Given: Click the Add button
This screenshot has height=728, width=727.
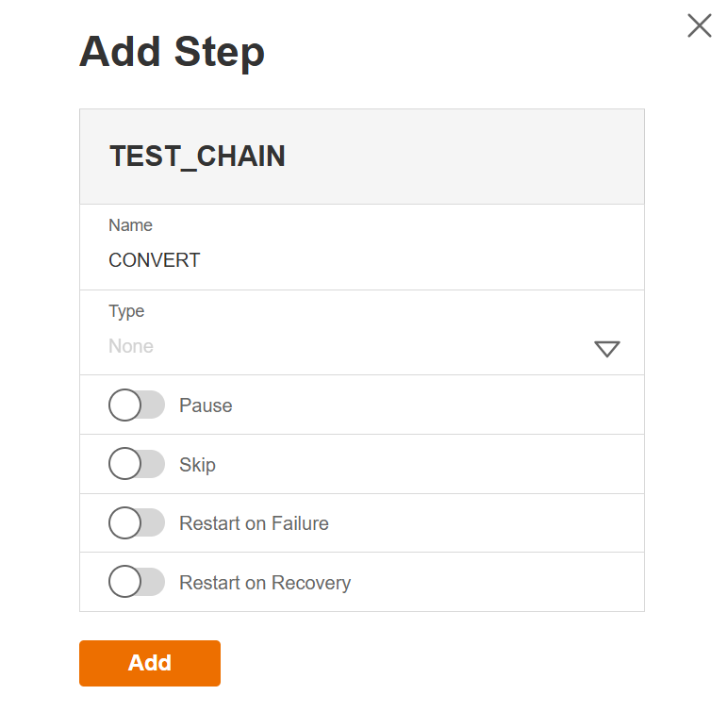Looking at the screenshot, I should (150, 663).
